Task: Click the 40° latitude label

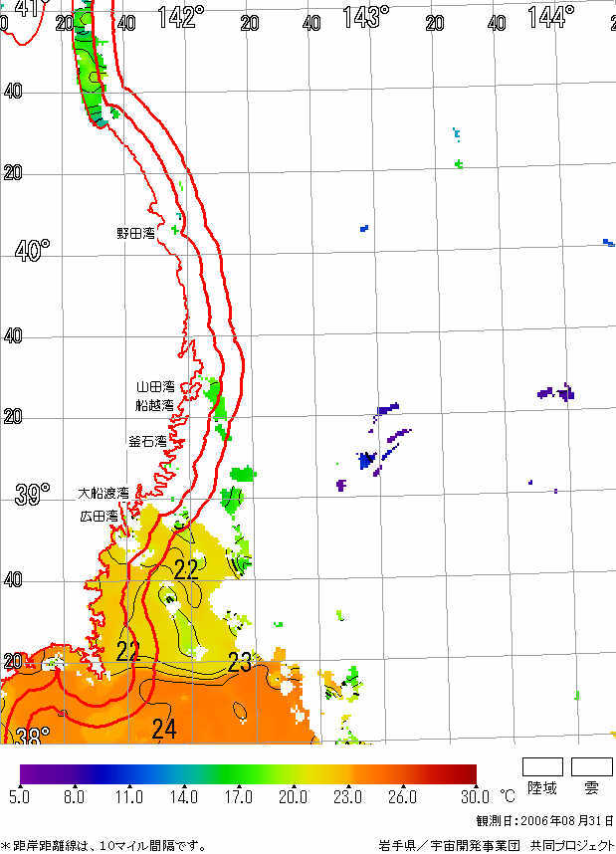Action: click(33, 251)
